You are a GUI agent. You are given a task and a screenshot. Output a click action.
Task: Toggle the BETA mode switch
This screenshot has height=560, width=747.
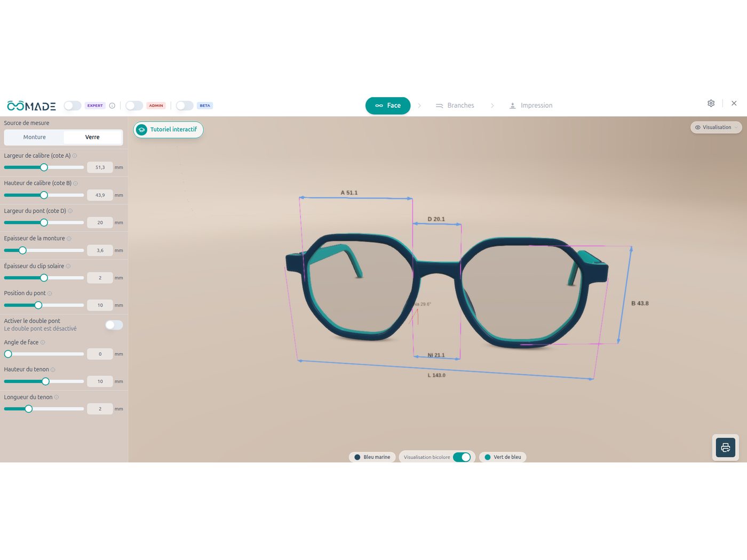tap(185, 106)
